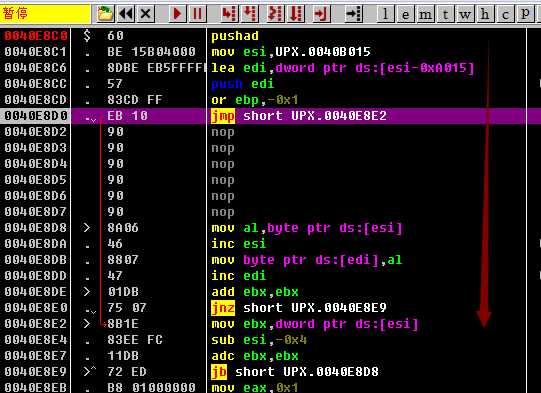Click hex bytes EB 10
The image size is (541, 393).
click(x=128, y=116)
